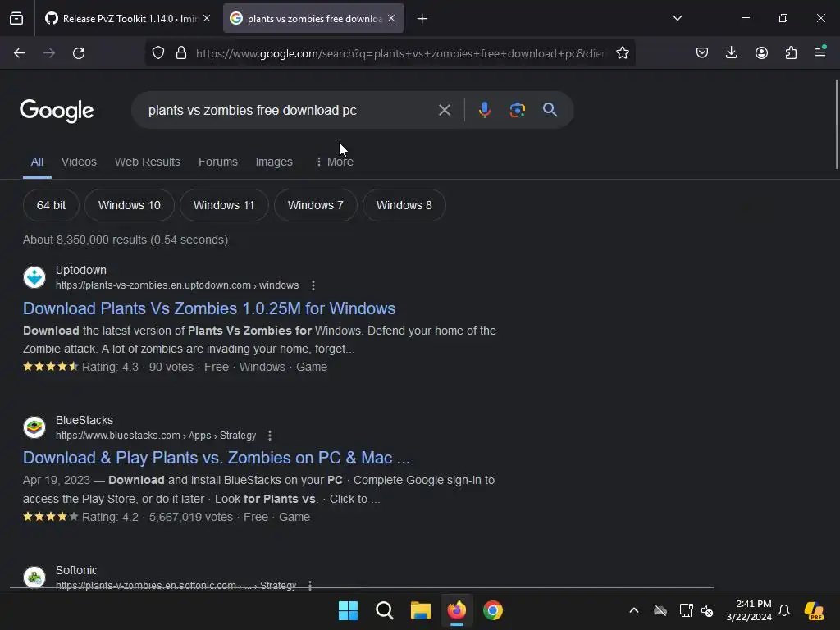Open the Firefox downloads panel
The width and height of the screenshot is (840, 630).
pos(731,53)
